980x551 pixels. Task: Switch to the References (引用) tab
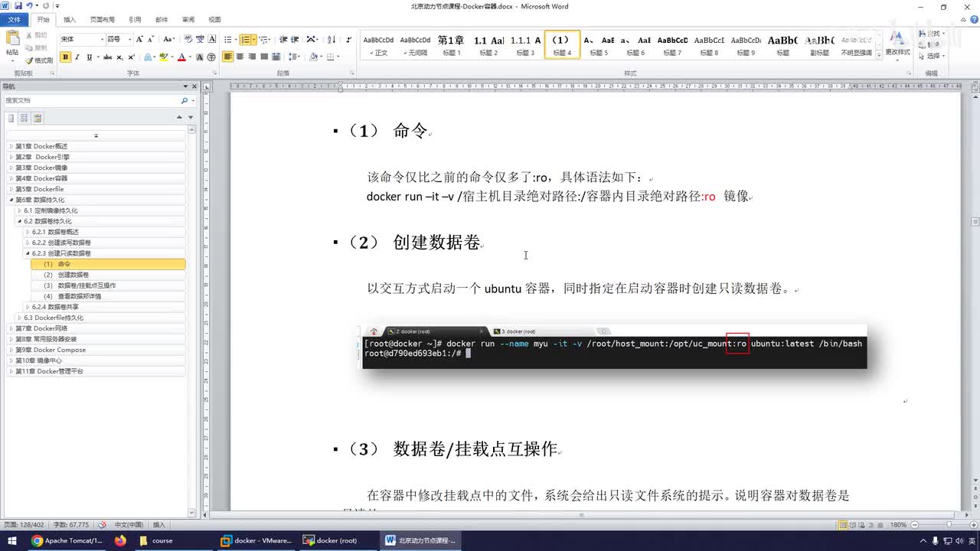(x=135, y=19)
